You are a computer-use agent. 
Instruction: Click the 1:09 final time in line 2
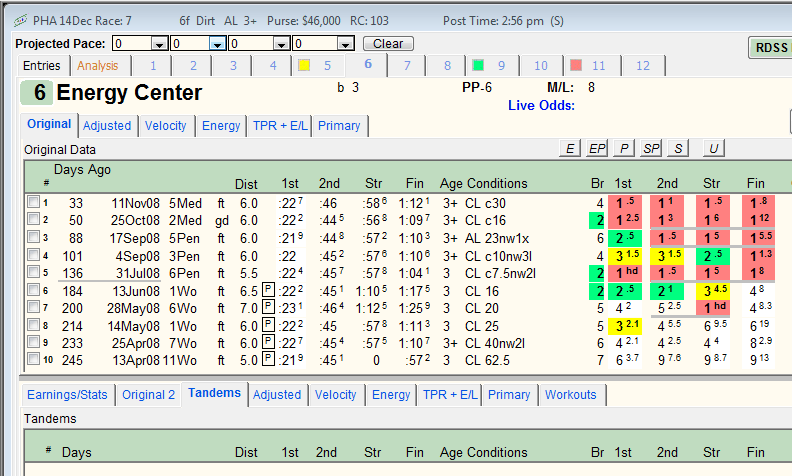click(x=414, y=220)
